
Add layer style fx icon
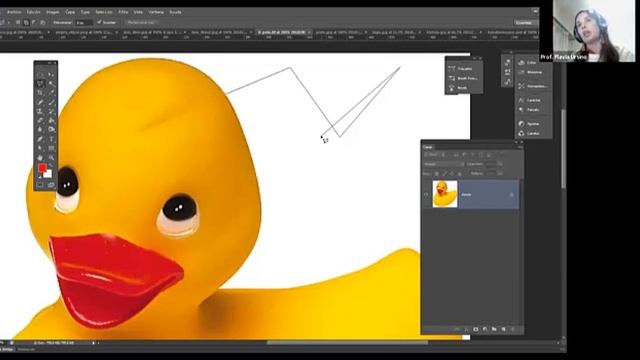(466, 329)
